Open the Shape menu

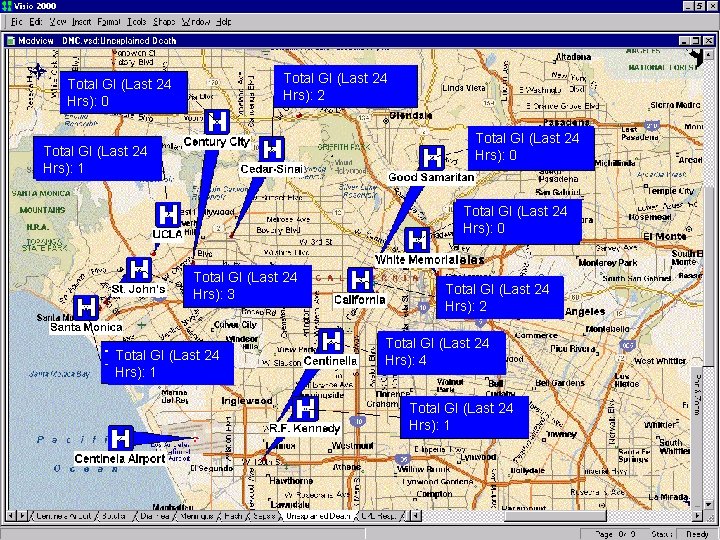point(164,22)
